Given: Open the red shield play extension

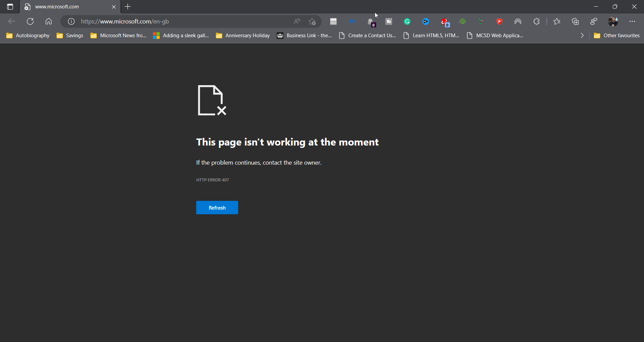Looking at the screenshot, I should [x=499, y=21].
